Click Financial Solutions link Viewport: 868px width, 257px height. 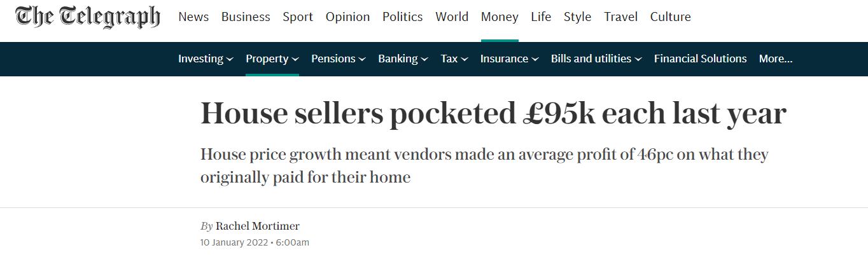(700, 59)
